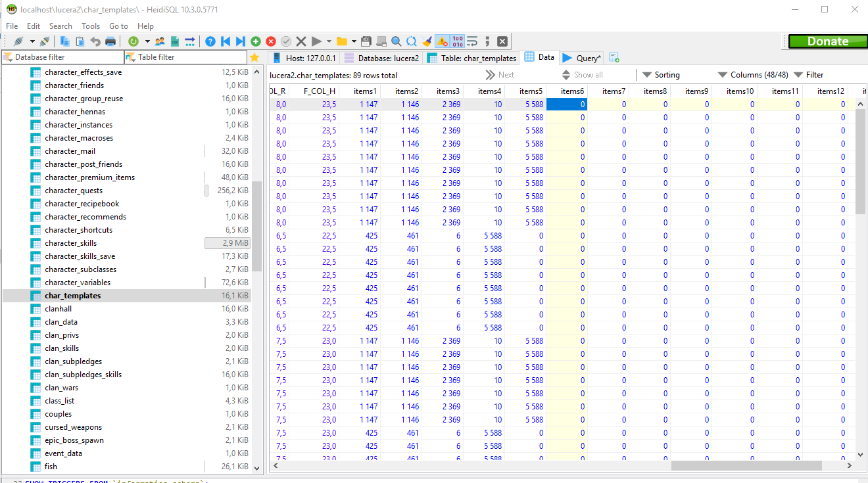
Task: Click the magnifier search icon in toolbar
Action: [397, 41]
